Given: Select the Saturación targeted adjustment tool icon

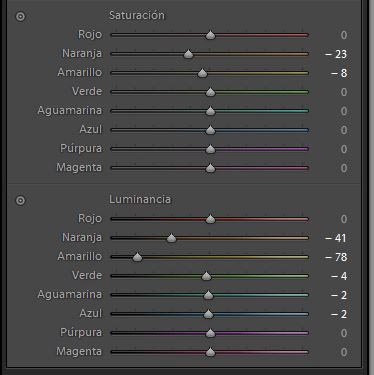Looking at the screenshot, I should [20, 16].
